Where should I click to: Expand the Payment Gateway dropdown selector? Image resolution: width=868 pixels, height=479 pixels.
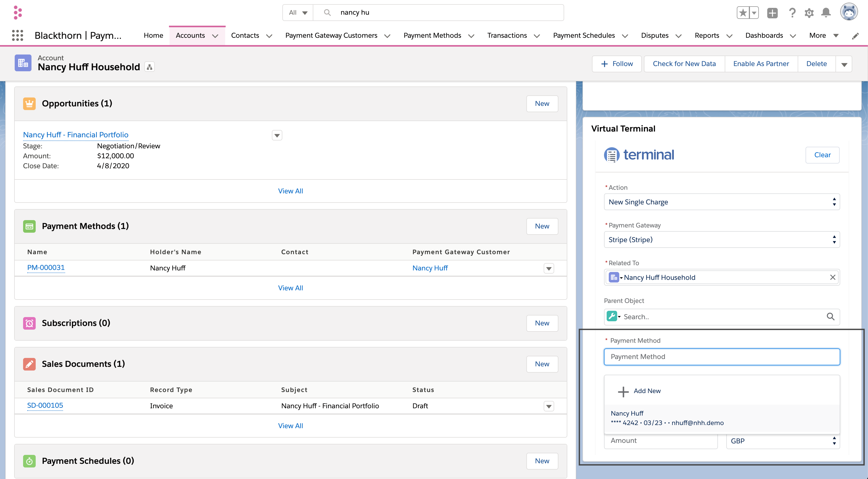[x=834, y=239]
